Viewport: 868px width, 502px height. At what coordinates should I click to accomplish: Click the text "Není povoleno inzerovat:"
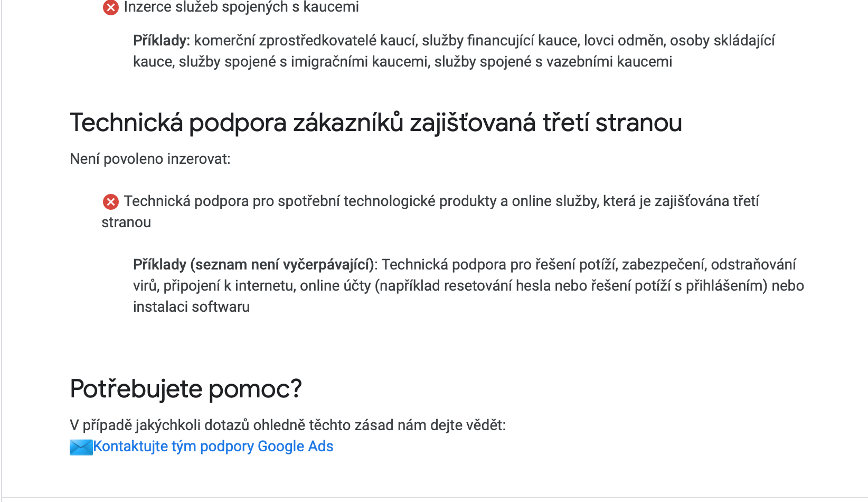pos(150,159)
